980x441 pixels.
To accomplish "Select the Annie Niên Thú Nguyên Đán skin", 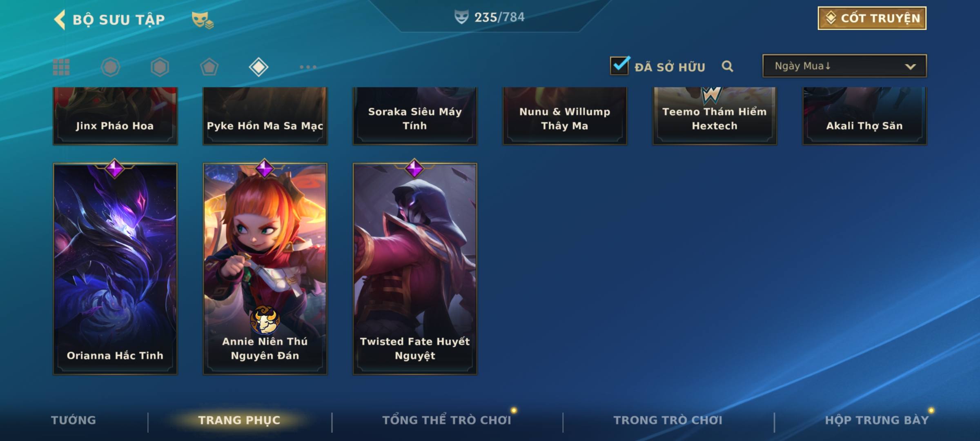I will pos(265,269).
